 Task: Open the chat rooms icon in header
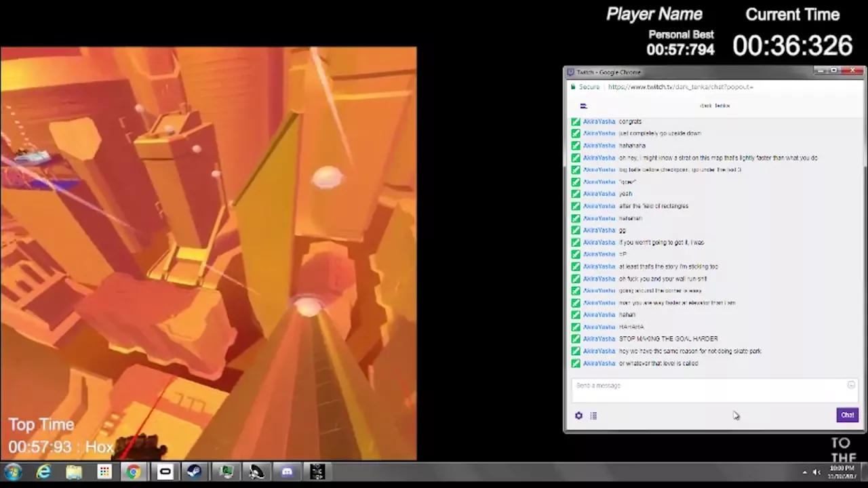point(583,106)
